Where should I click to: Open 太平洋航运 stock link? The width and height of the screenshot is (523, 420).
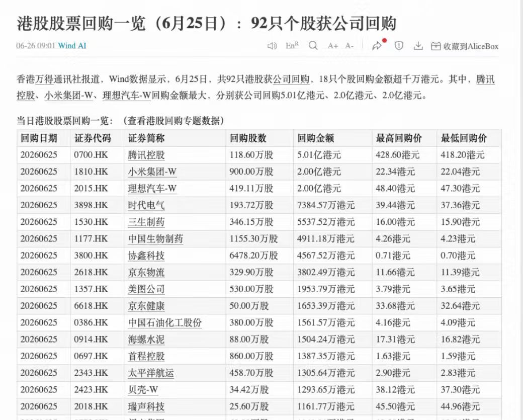(x=151, y=373)
